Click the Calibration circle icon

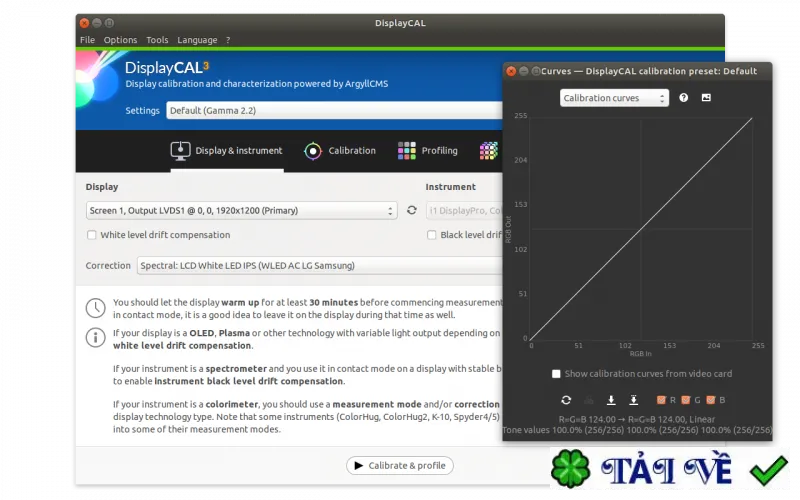(x=313, y=151)
